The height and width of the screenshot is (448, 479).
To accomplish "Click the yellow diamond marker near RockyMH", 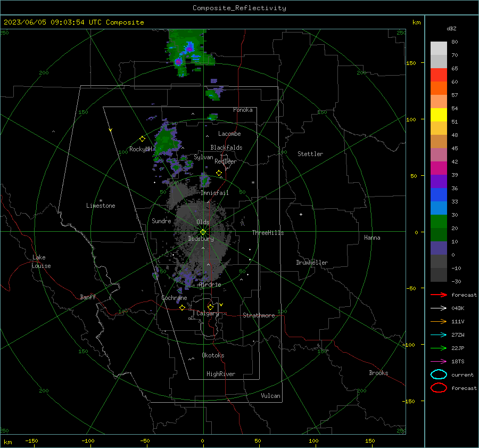I will 142,139.
